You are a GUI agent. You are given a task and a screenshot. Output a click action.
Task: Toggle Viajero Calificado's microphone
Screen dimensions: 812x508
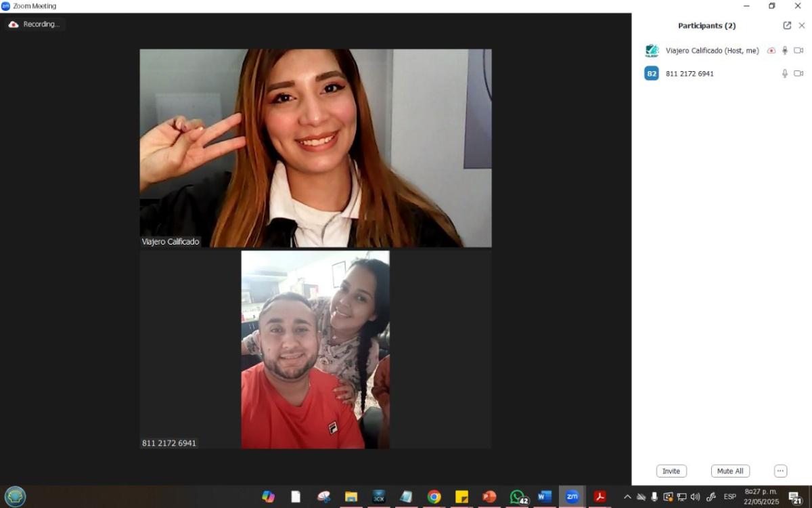[785, 51]
